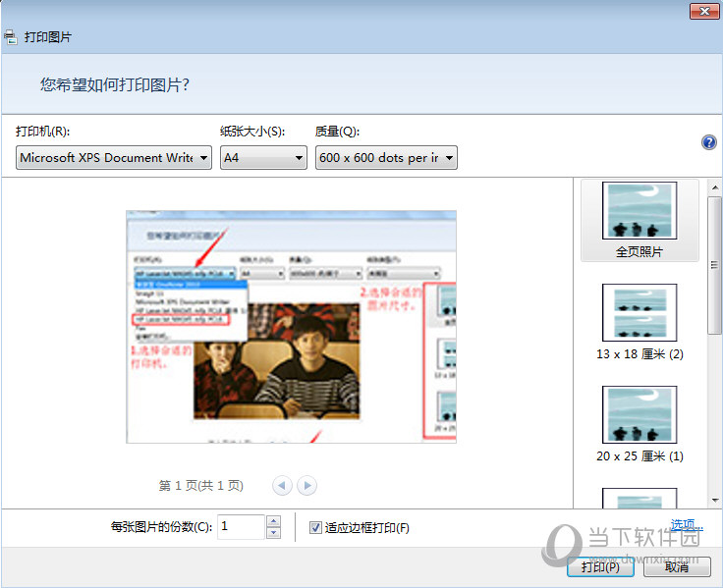Click the copies count input field
723x588 pixels.
(241, 527)
